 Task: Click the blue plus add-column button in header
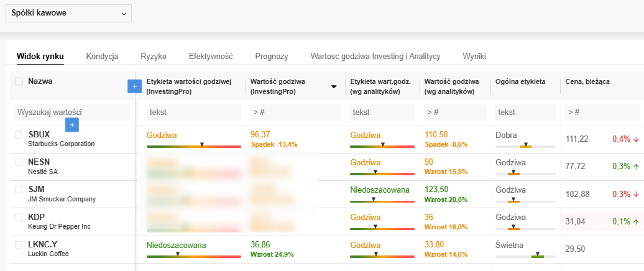pos(135,86)
